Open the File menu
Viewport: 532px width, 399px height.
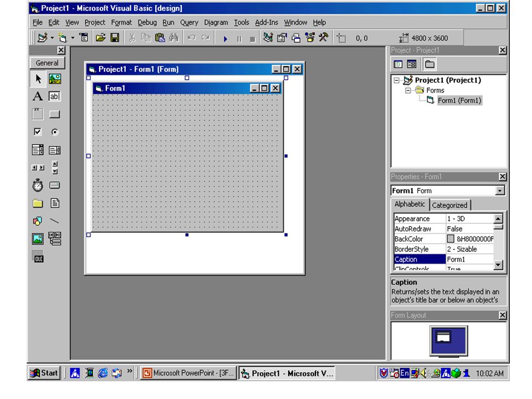point(37,22)
